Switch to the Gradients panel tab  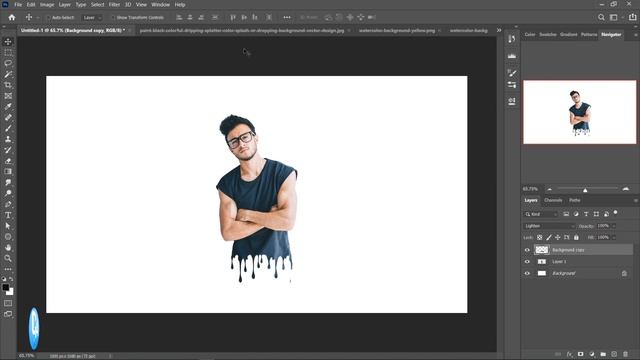(x=569, y=35)
